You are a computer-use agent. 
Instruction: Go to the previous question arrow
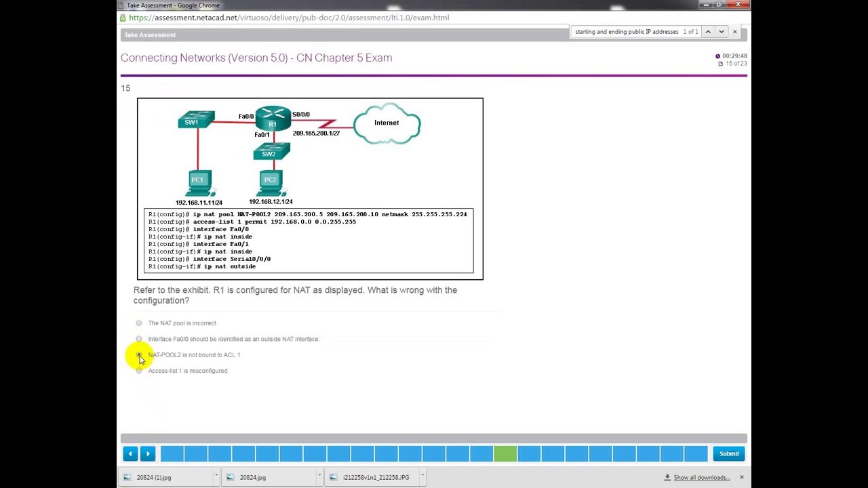click(x=130, y=453)
